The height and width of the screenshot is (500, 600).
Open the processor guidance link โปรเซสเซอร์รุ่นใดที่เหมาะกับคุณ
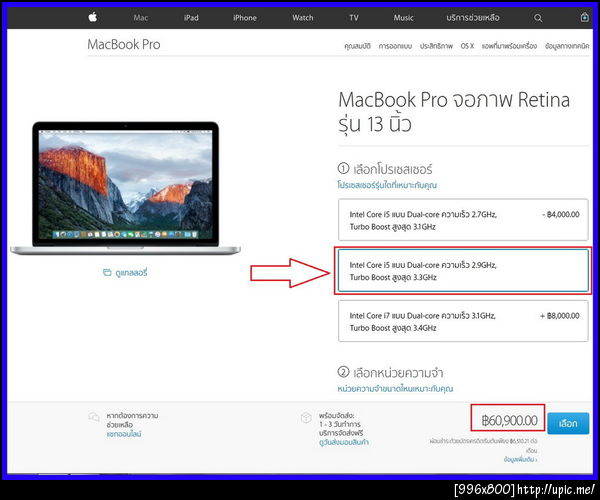387,185
